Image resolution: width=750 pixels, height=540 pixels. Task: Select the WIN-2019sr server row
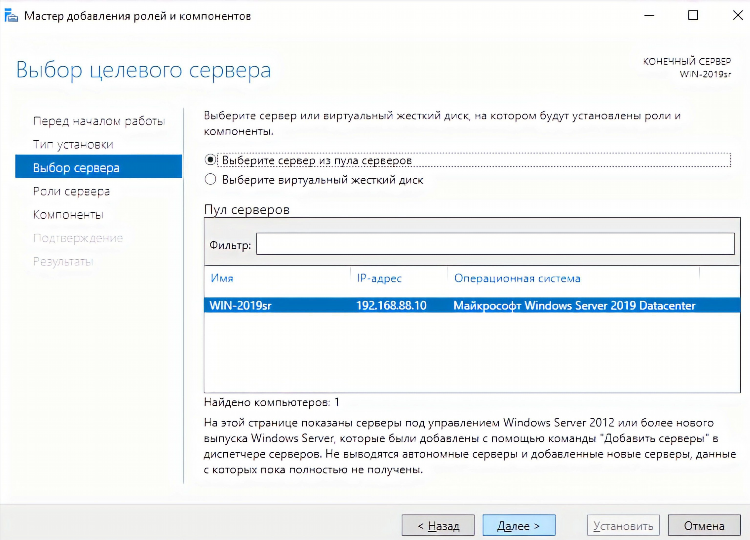(x=472, y=305)
